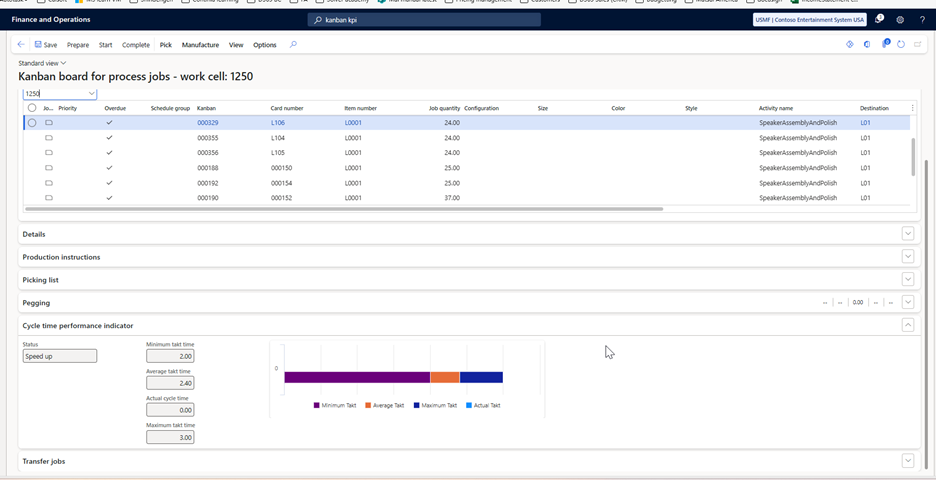Click the Save disk icon in toolbar

[38, 45]
